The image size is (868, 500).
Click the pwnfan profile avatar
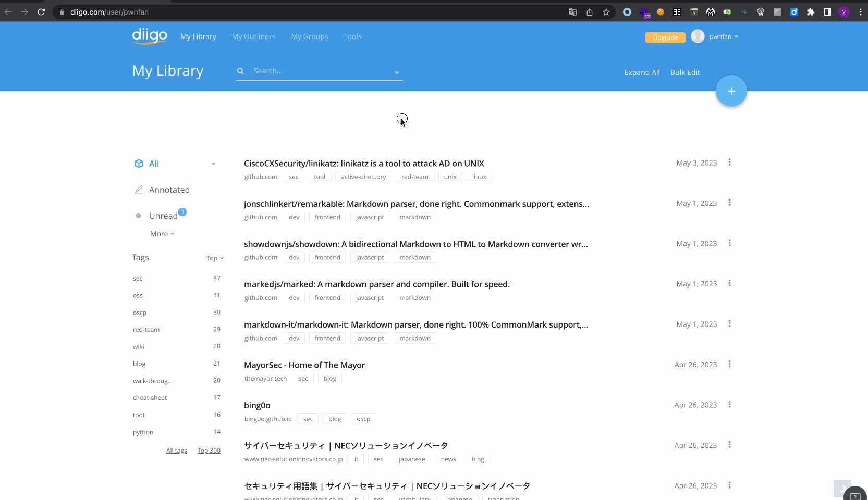pyautogui.click(x=698, y=36)
